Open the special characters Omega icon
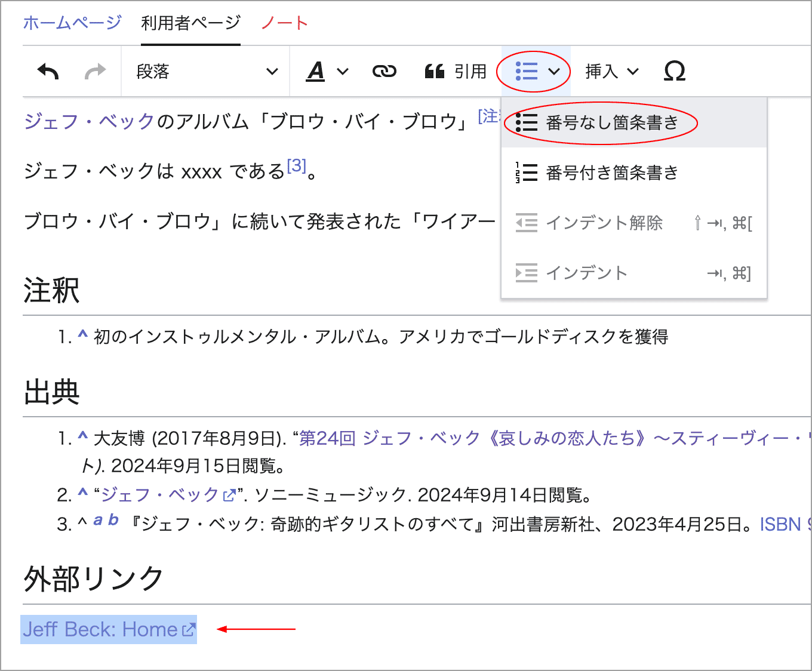 674,72
